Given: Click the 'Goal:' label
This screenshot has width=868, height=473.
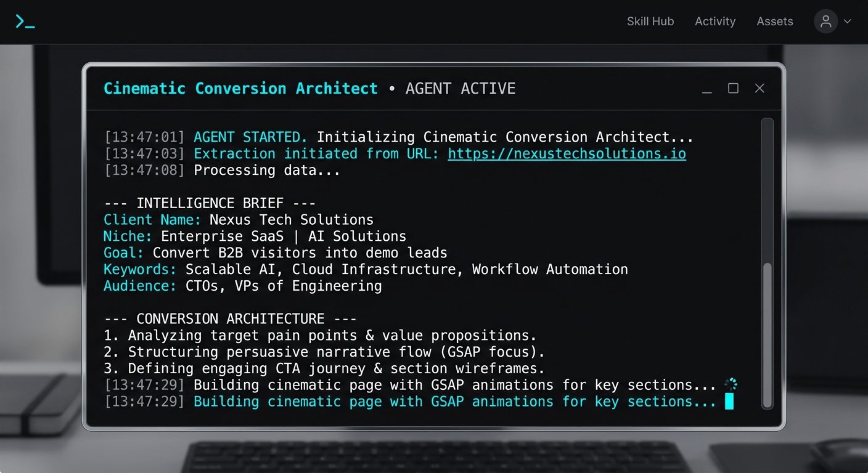Looking at the screenshot, I should [x=123, y=253].
